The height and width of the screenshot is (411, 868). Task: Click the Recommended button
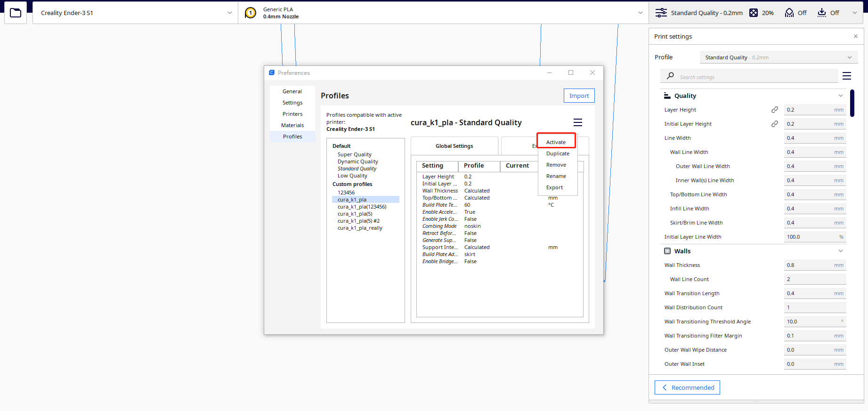pos(687,387)
